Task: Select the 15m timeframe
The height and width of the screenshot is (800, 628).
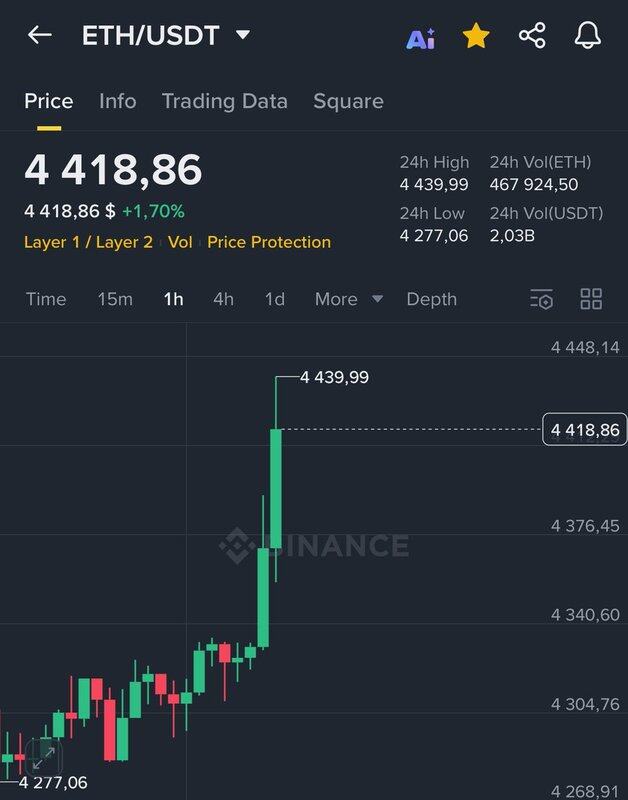Action: tap(115, 299)
